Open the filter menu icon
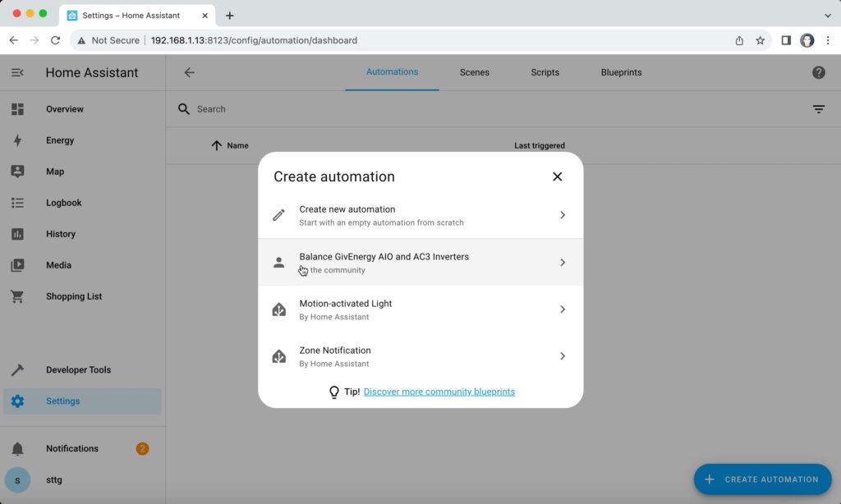The image size is (841, 504). tap(819, 109)
